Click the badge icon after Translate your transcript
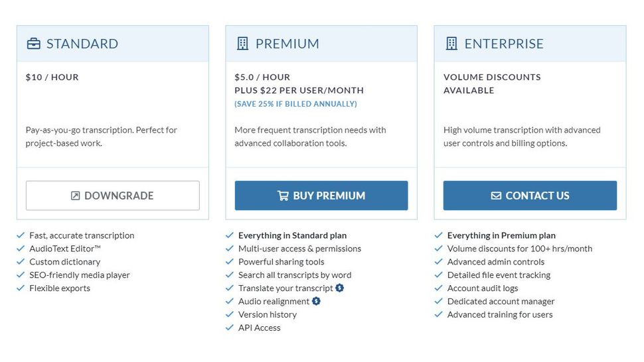Screen dimensions: 644x362 (340, 288)
